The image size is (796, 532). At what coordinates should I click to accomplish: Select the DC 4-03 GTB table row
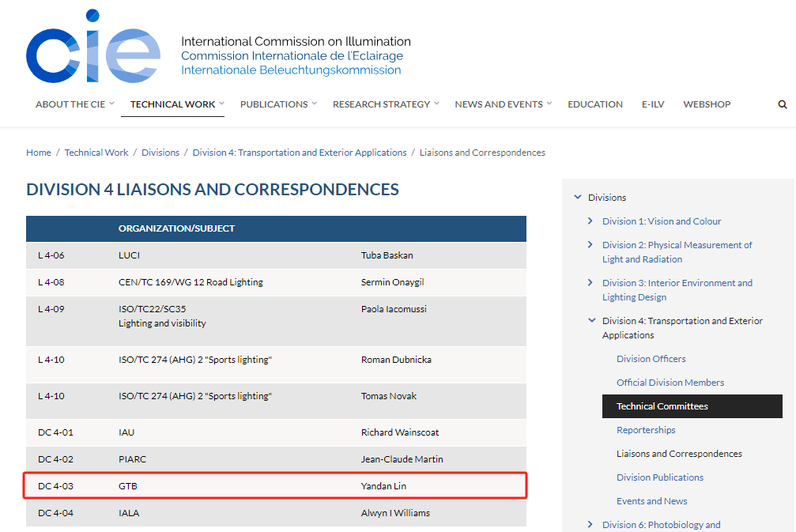(x=275, y=486)
